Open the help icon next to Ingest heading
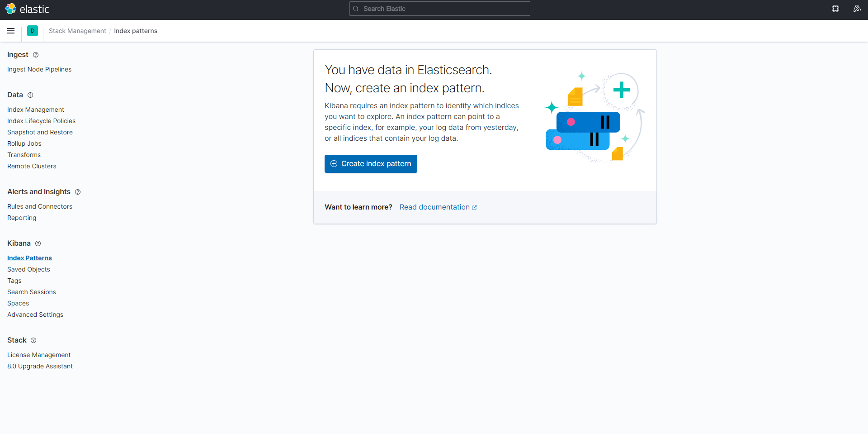 click(x=35, y=55)
